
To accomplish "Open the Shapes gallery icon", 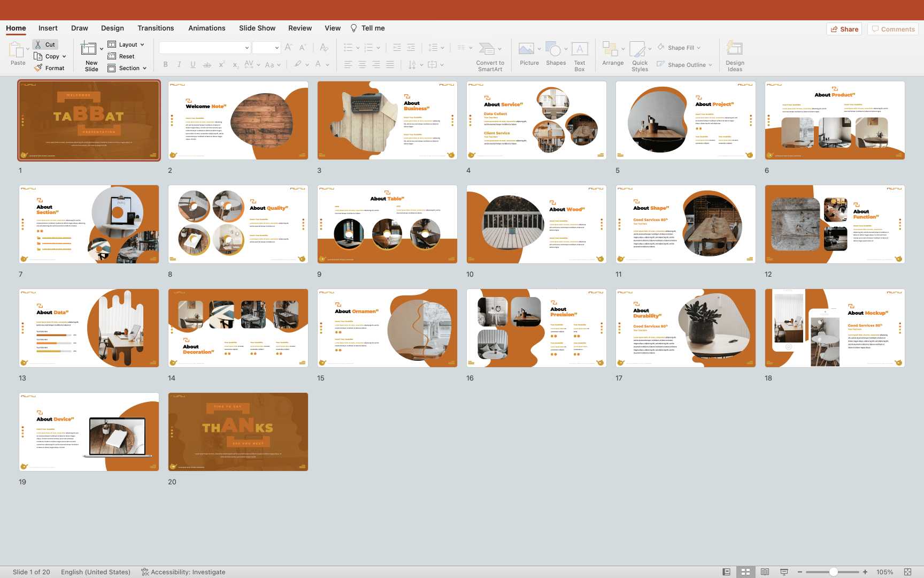I will click(553, 49).
